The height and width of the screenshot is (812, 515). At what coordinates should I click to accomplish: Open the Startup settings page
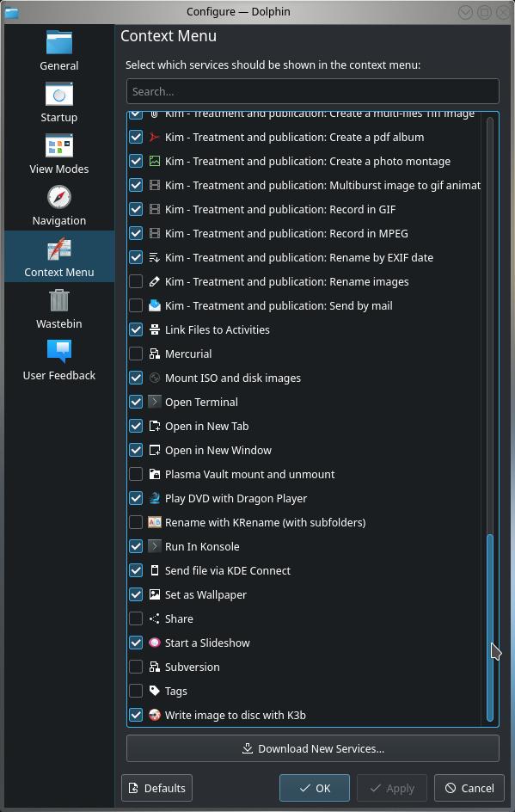tap(59, 102)
